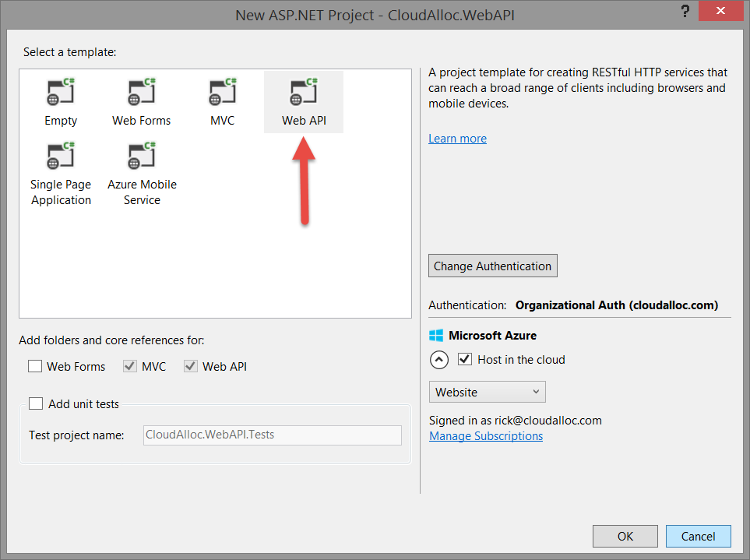
Task: Click the Manage Subscriptions link
Action: pyautogui.click(x=486, y=436)
